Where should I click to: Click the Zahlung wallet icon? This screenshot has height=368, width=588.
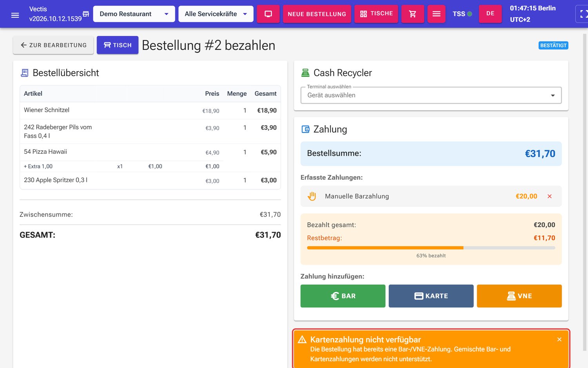[305, 129]
